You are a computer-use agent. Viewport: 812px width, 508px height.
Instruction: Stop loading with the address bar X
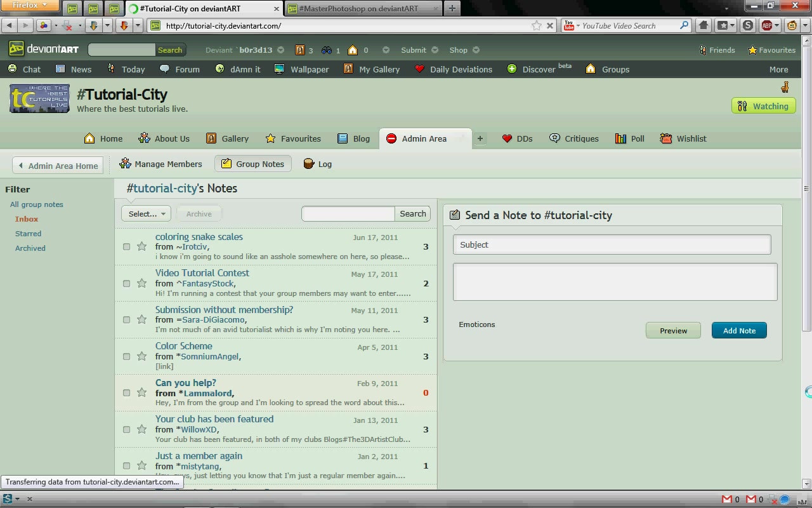[x=550, y=25]
